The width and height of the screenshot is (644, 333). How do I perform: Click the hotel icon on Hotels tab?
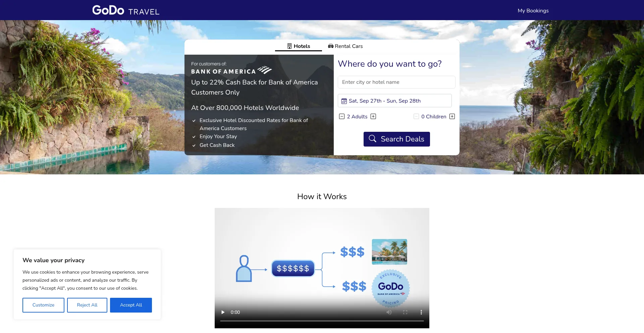[289, 46]
